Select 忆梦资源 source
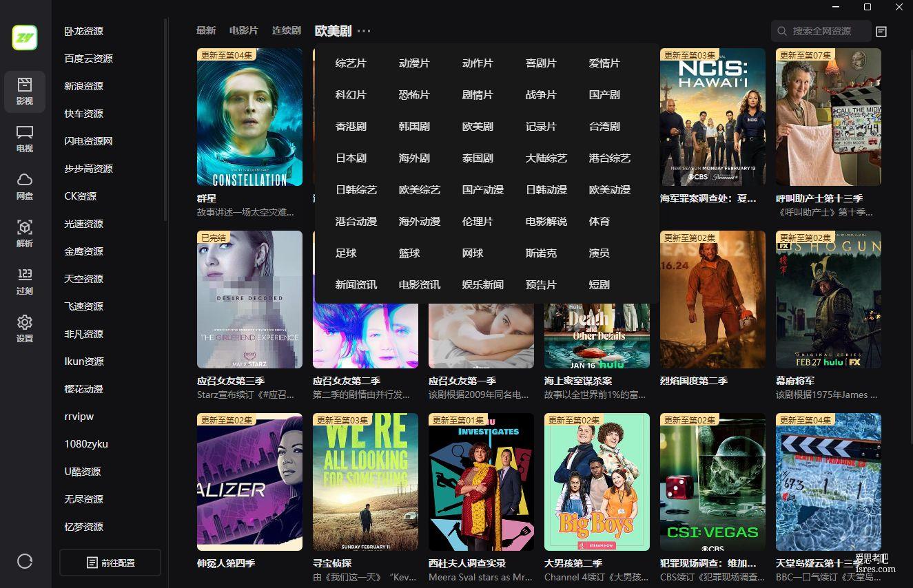This screenshot has height=588, width=913. tap(84, 527)
